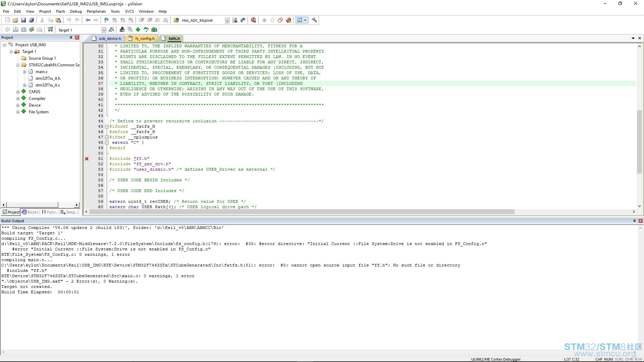Expand the stm32f7xx_it.c node

point(24,85)
